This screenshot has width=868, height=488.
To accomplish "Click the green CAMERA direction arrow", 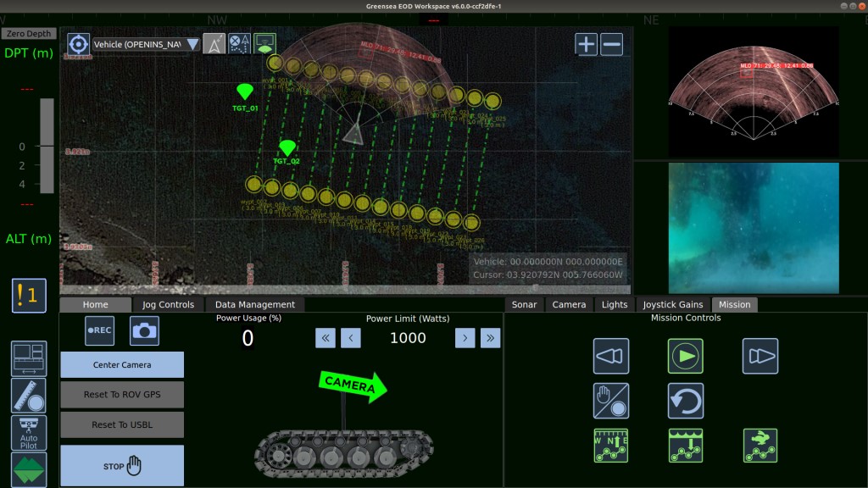I will [x=353, y=385].
